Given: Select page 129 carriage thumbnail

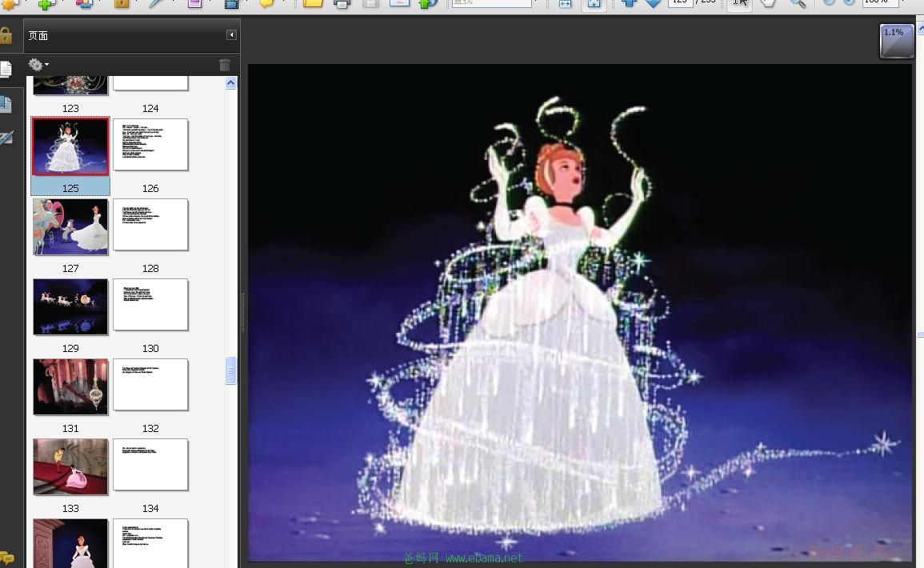Looking at the screenshot, I should click(x=70, y=306).
